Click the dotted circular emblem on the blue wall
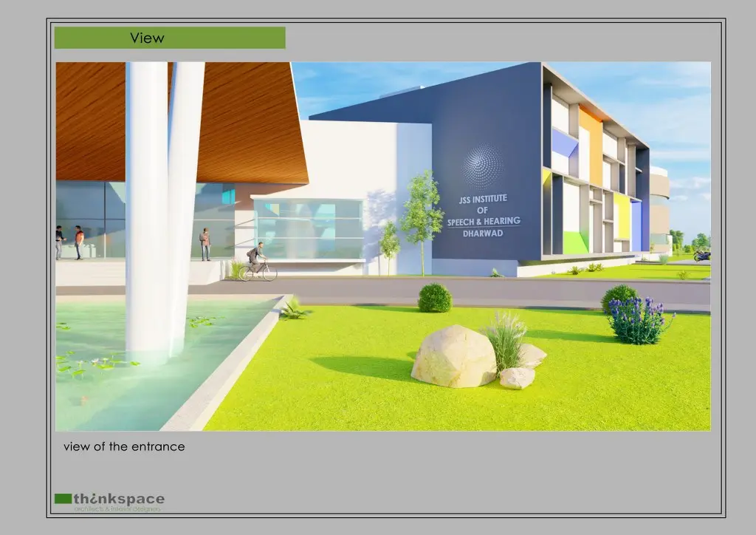 click(482, 165)
